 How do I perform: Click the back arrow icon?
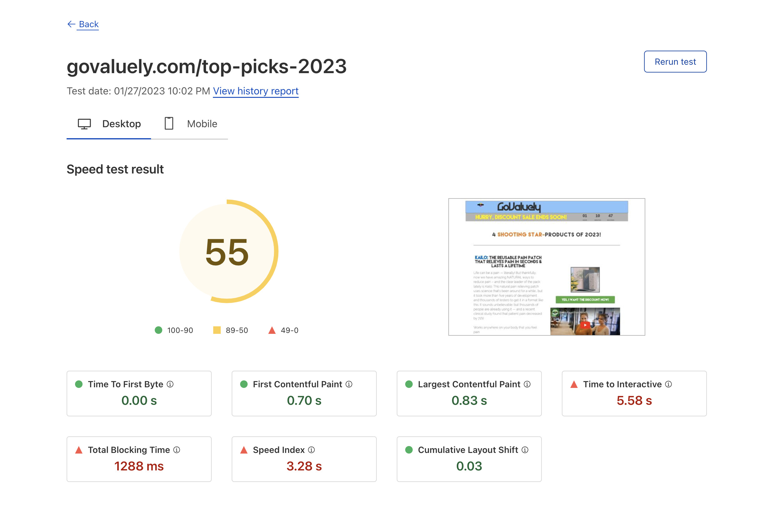click(71, 24)
